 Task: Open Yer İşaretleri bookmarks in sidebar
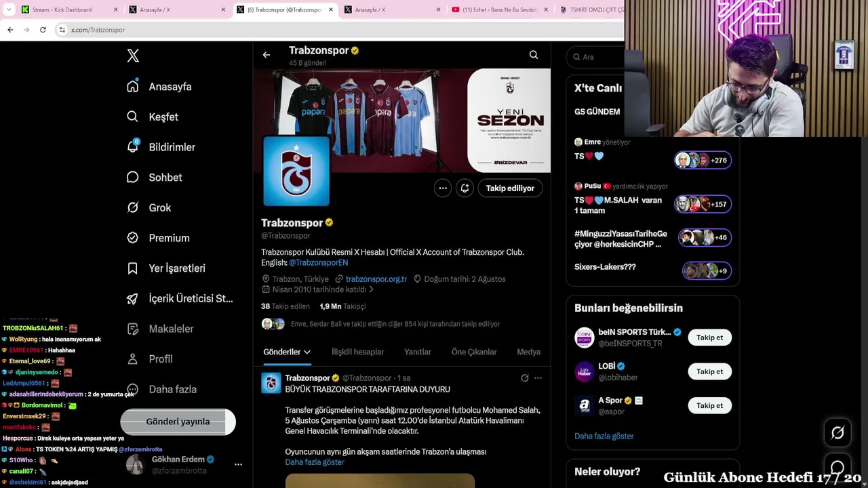click(133, 268)
